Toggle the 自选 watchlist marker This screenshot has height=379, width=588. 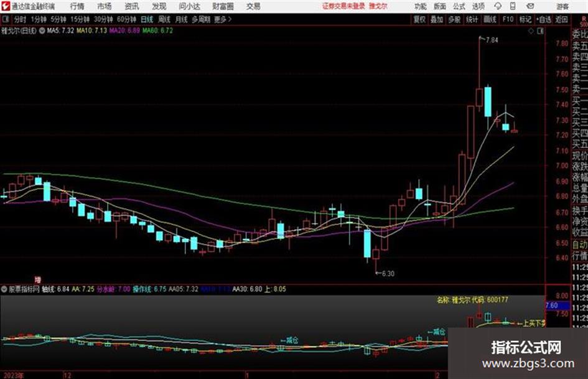tap(544, 19)
